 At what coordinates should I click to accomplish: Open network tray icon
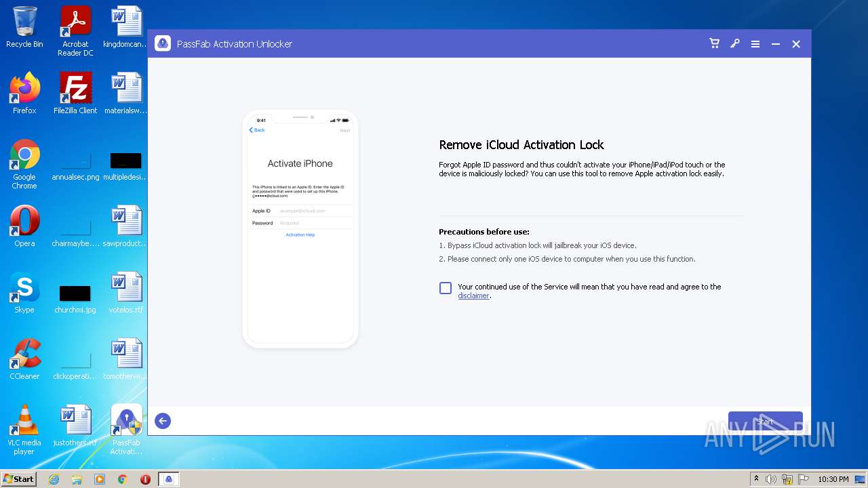tap(787, 479)
